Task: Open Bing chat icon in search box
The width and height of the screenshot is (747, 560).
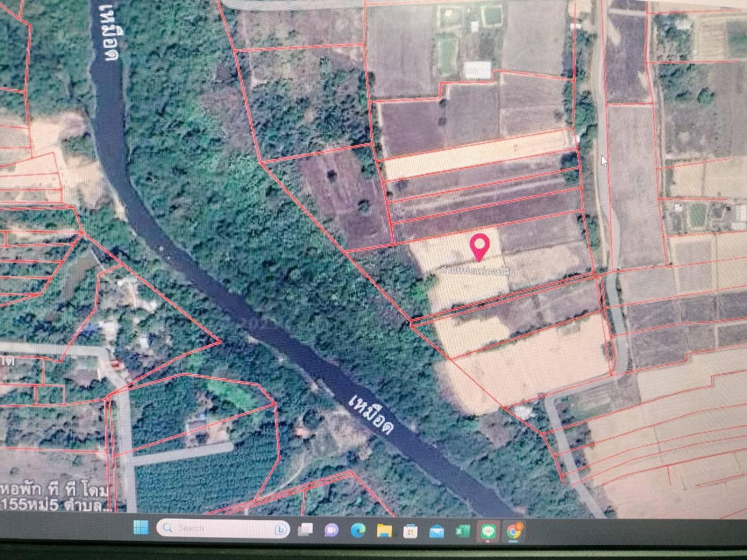Action: pyautogui.click(x=280, y=529)
